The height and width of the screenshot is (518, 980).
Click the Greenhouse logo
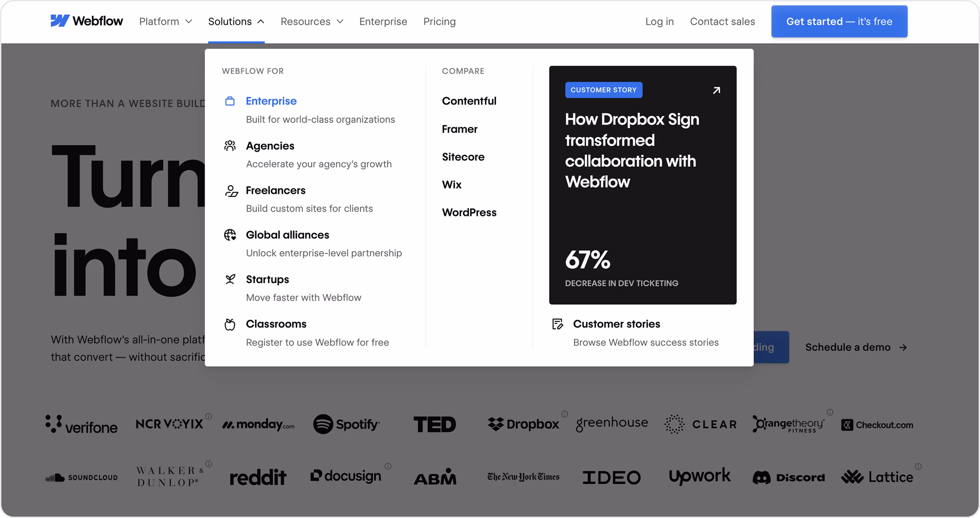(x=611, y=424)
